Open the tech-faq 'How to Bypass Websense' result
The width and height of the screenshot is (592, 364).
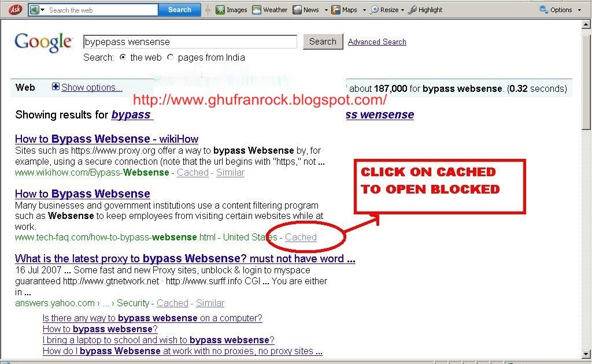82,194
